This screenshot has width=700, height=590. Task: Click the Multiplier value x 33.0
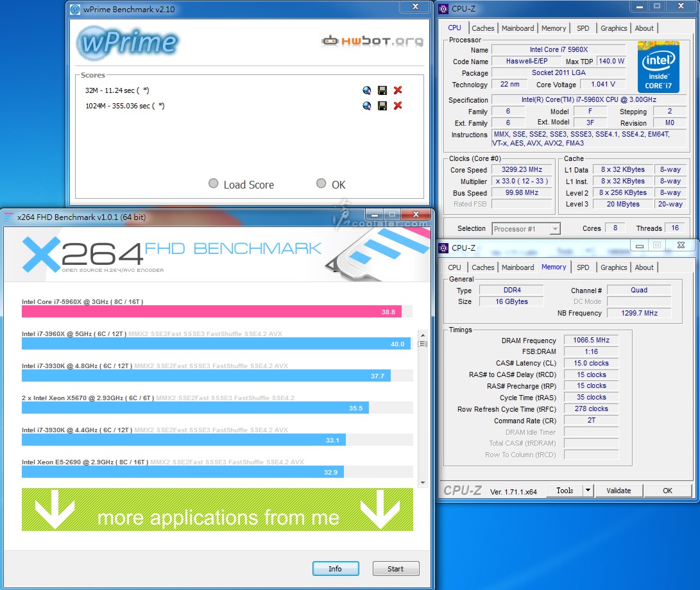point(522,181)
